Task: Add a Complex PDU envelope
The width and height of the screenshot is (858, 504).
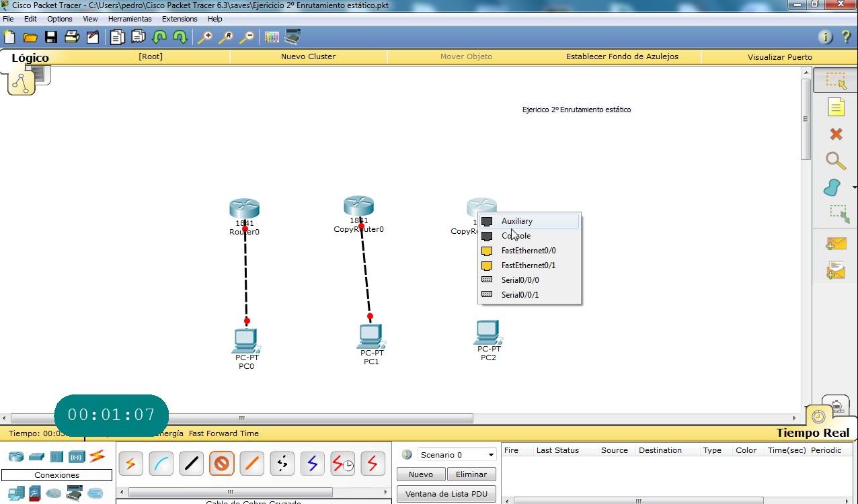Action: [836, 271]
